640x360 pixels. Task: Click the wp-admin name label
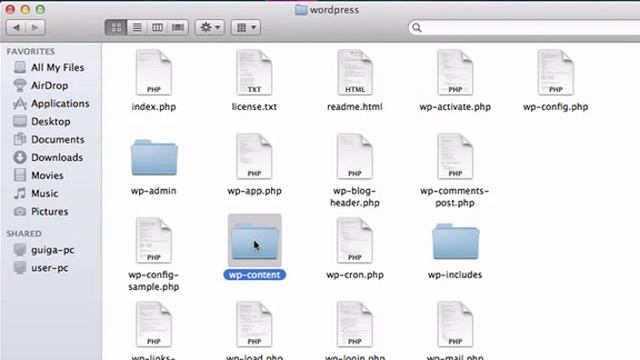coord(153,191)
